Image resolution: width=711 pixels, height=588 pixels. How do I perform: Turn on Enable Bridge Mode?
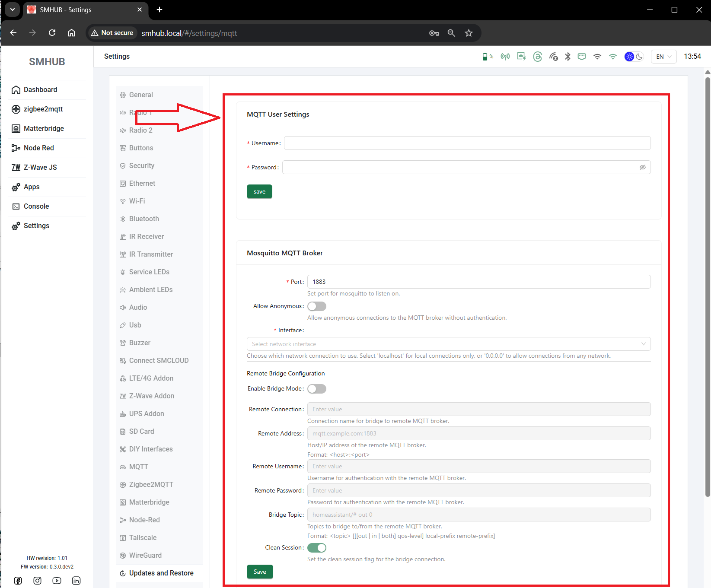tap(316, 389)
